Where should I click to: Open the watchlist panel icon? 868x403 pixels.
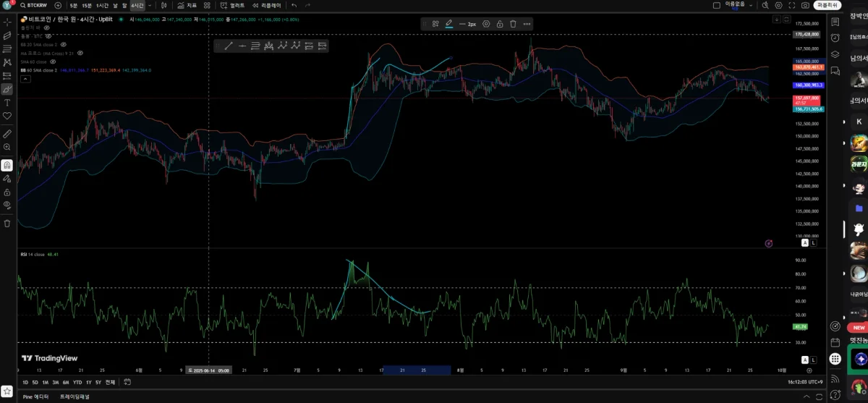click(835, 22)
